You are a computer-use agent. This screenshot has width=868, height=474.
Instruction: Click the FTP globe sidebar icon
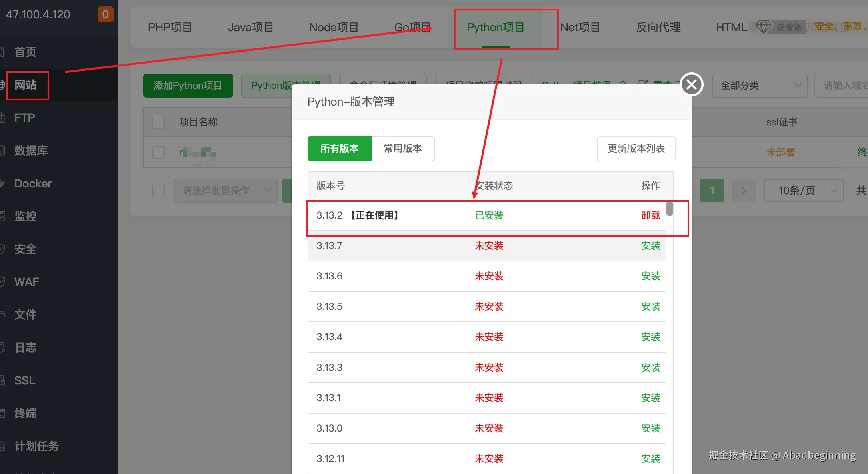click(x=2, y=118)
